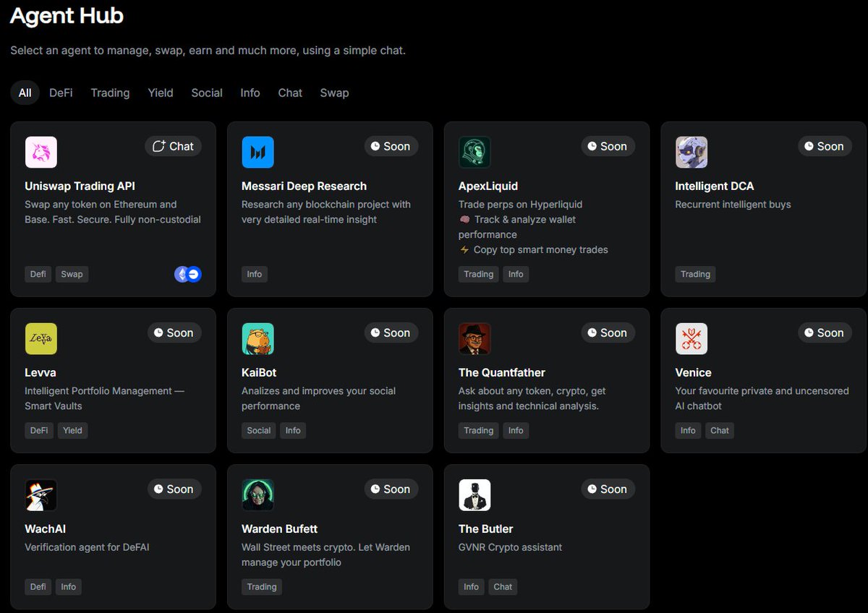Viewport: 868px width, 613px height.
Task: Click the Messari Deep Research logo icon
Action: tap(258, 153)
